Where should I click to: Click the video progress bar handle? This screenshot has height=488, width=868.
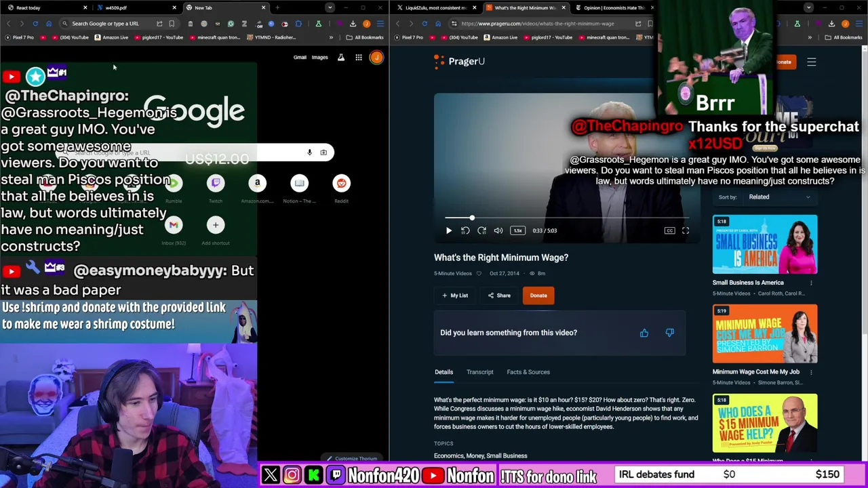[472, 218]
